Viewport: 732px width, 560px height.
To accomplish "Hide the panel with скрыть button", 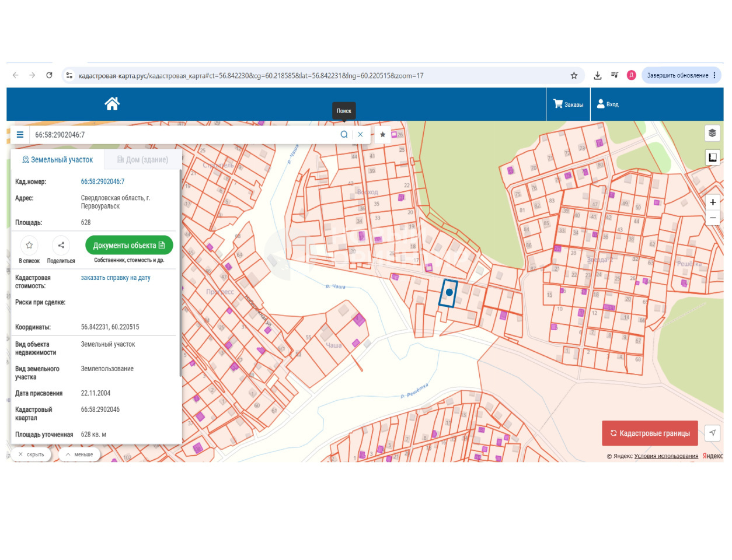I will pyautogui.click(x=31, y=454).
